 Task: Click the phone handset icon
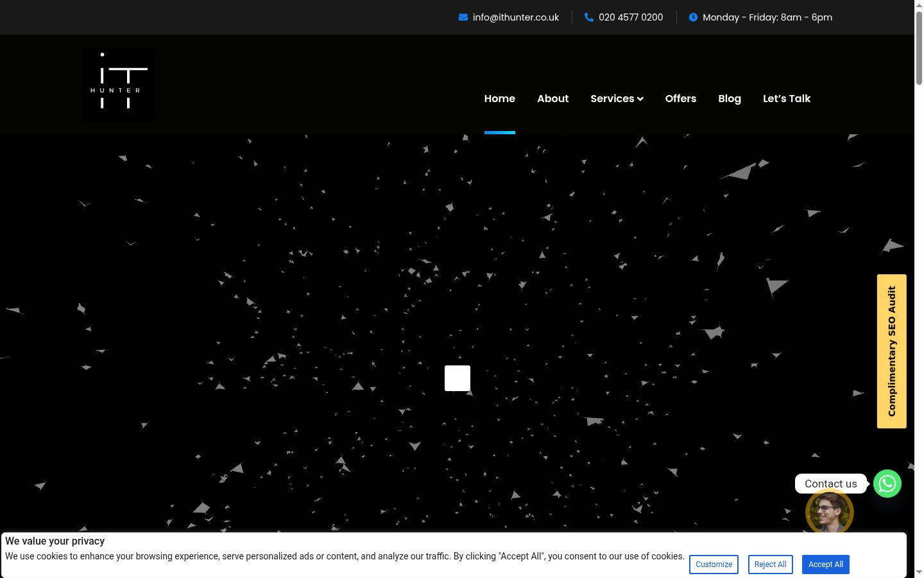(x=589, y=17)
